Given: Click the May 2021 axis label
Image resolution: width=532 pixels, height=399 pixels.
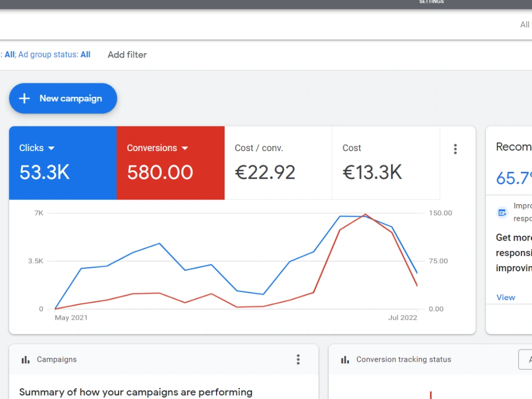Looking at the screenshot, I should 71,318.
